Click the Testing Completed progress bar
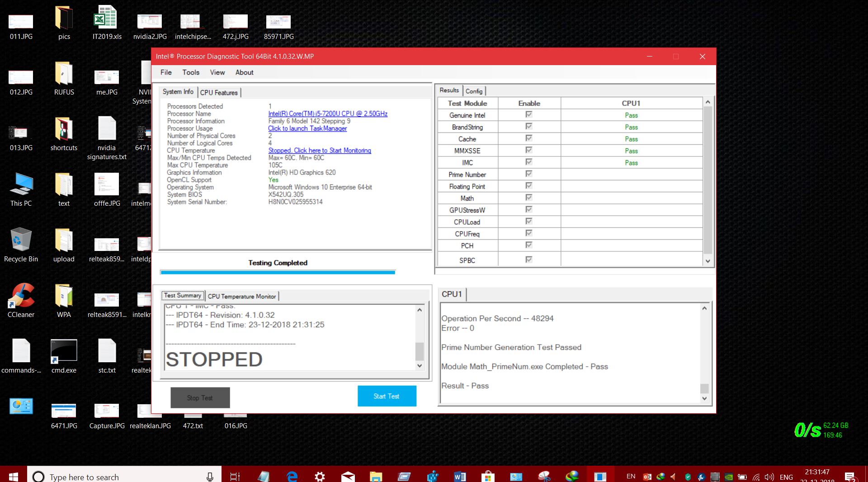This screenshot has width=868, height=482. point(278,272)
